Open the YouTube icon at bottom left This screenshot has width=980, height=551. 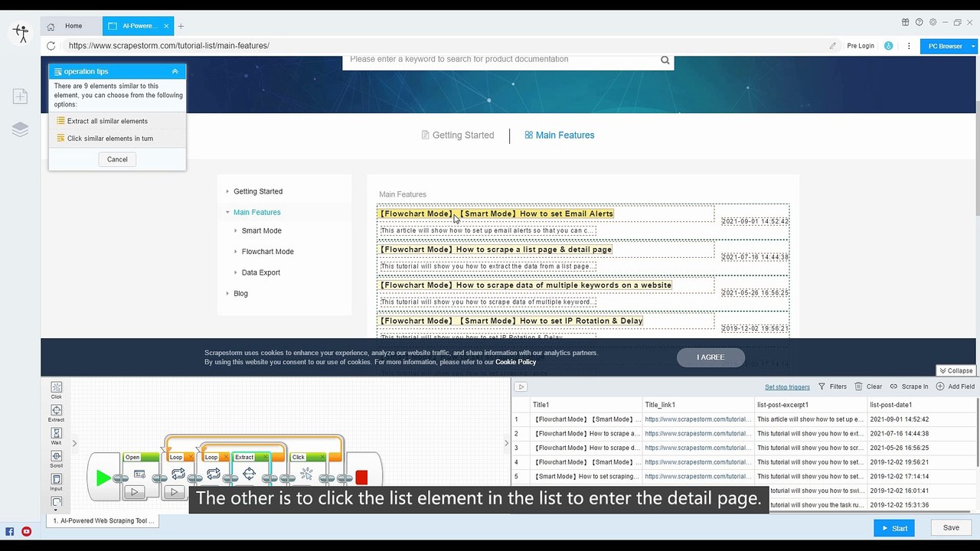click(27, 531)
